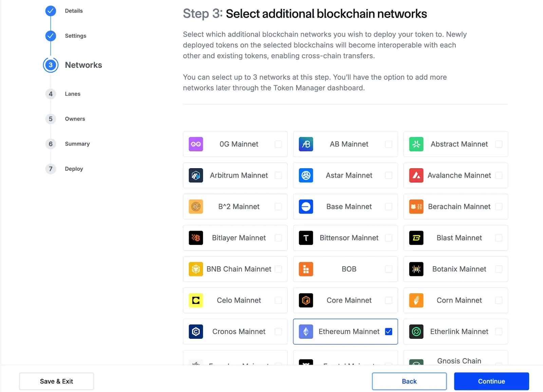The image size is (543, 392).
Task: Click the 0G Mainnet purple logo icon
Action: (196, 144)
